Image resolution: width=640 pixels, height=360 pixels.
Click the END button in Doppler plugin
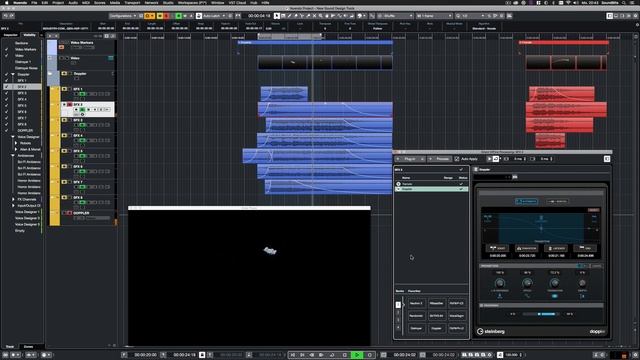click(585, 248)
